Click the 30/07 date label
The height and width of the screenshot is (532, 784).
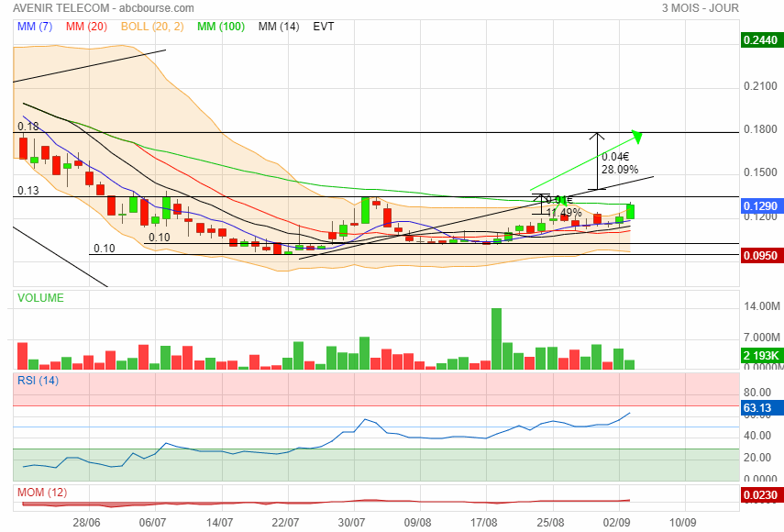click(x=351, y=523)
